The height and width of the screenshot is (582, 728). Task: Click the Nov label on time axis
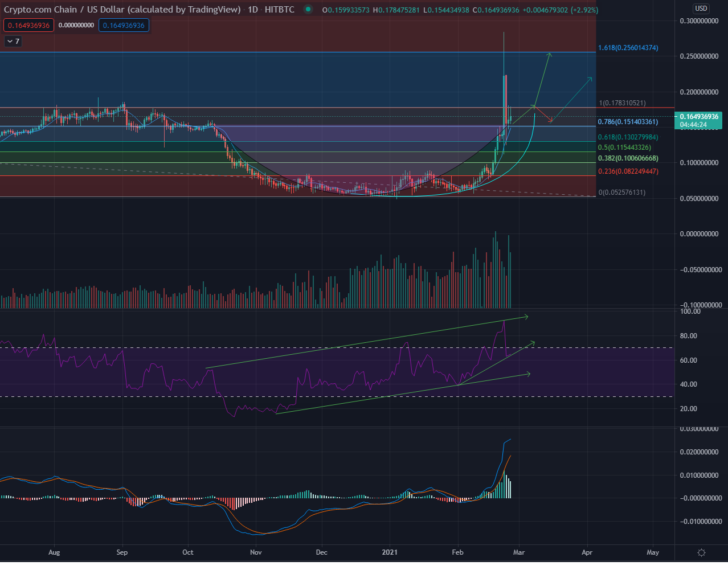point(256,552)
